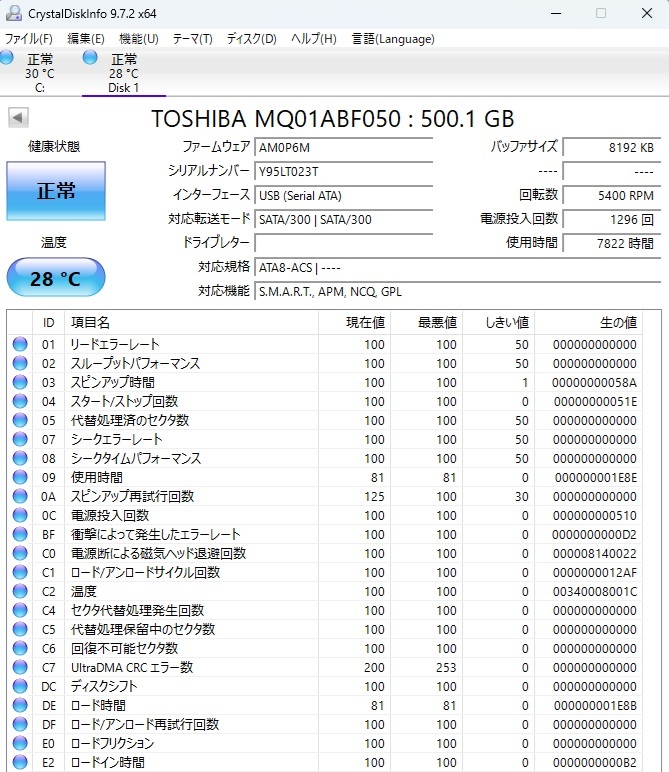Screen dimensions: 669x772
Task: Click the 対応機能 field S.M.A.R.T., APM, NCQ, GPL
Action: point(457,291)
